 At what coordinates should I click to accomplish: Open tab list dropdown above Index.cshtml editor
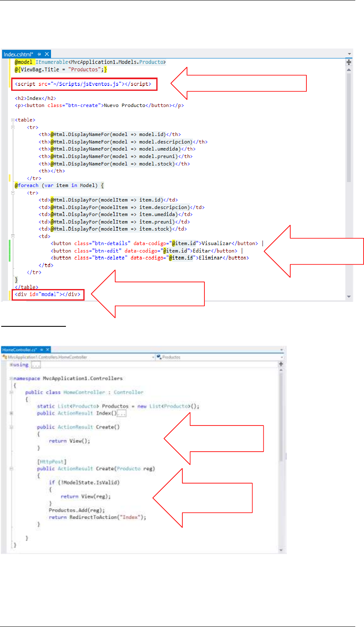click(350, 54)
